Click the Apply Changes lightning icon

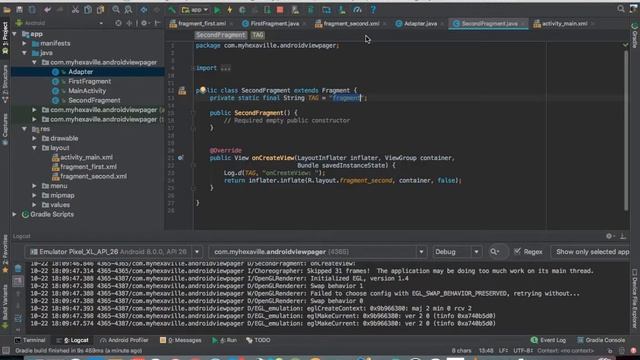click(229, 9)
